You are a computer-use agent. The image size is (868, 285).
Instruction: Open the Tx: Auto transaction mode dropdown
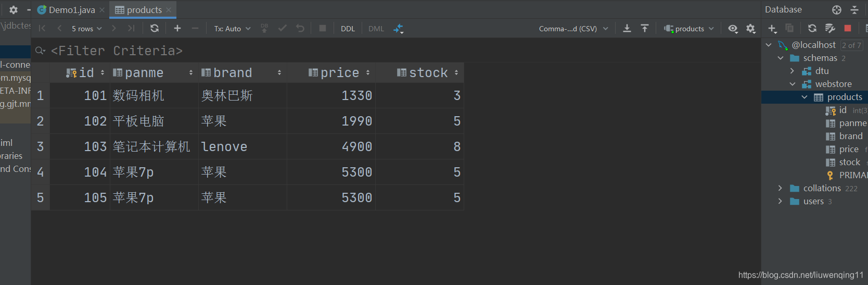coord(232,29)
